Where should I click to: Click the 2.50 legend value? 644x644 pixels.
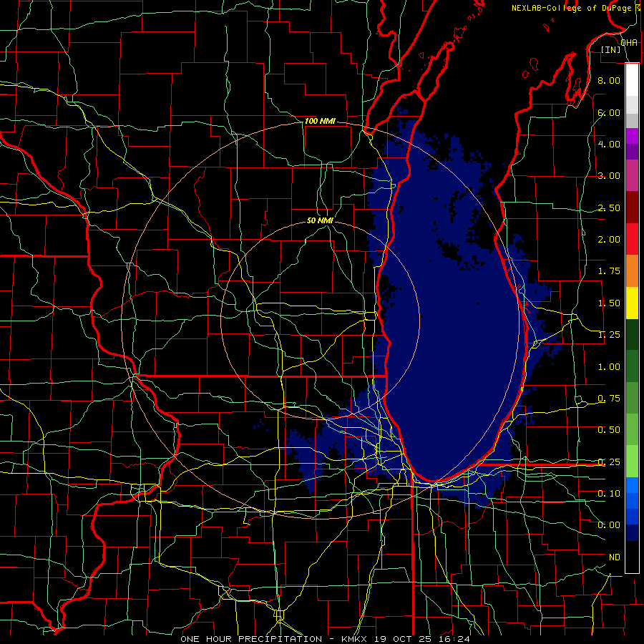click(x=609, y=208)
